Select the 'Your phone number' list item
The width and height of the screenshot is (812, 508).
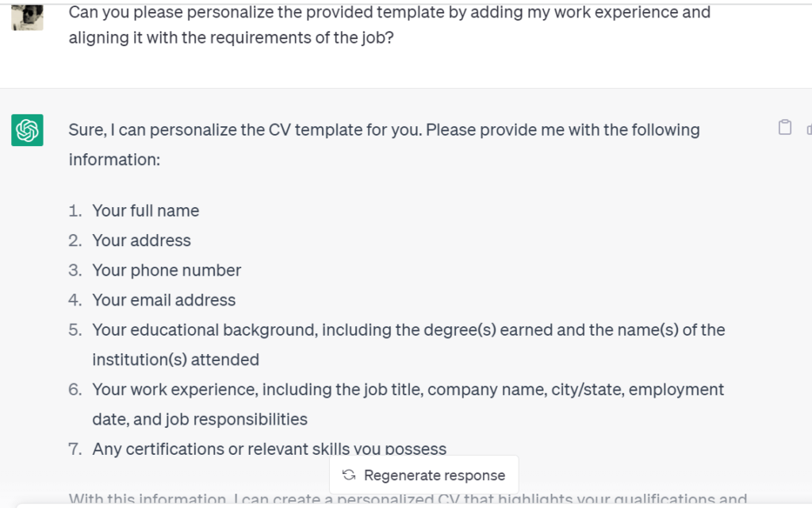pyautogui.click(x=167, y=271)
